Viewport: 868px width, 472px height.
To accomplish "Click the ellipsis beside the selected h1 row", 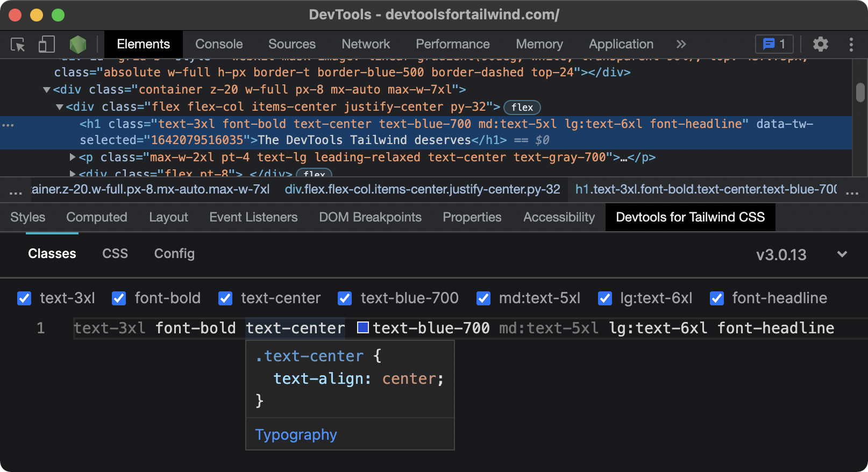I will click(8, 125).
